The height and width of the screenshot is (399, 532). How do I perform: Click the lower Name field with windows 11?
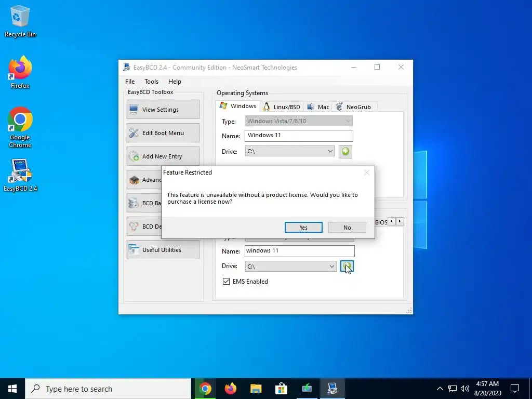(300, 251)
